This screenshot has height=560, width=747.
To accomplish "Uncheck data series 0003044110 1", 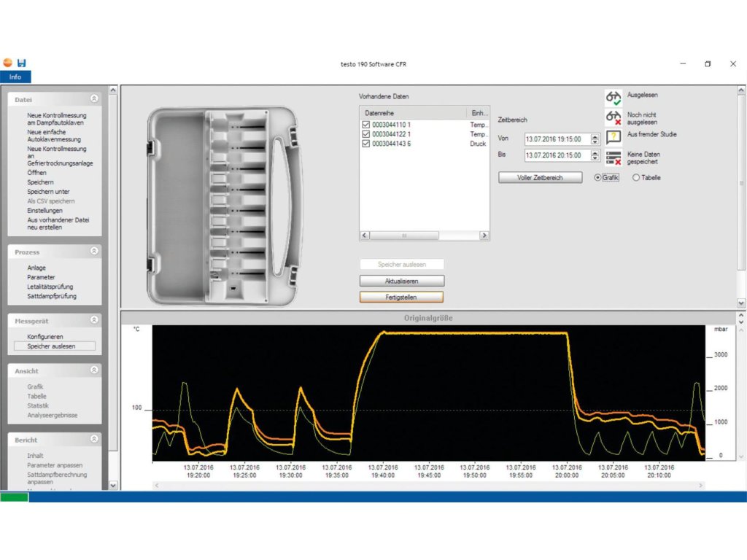I will [x=366, y=125].
